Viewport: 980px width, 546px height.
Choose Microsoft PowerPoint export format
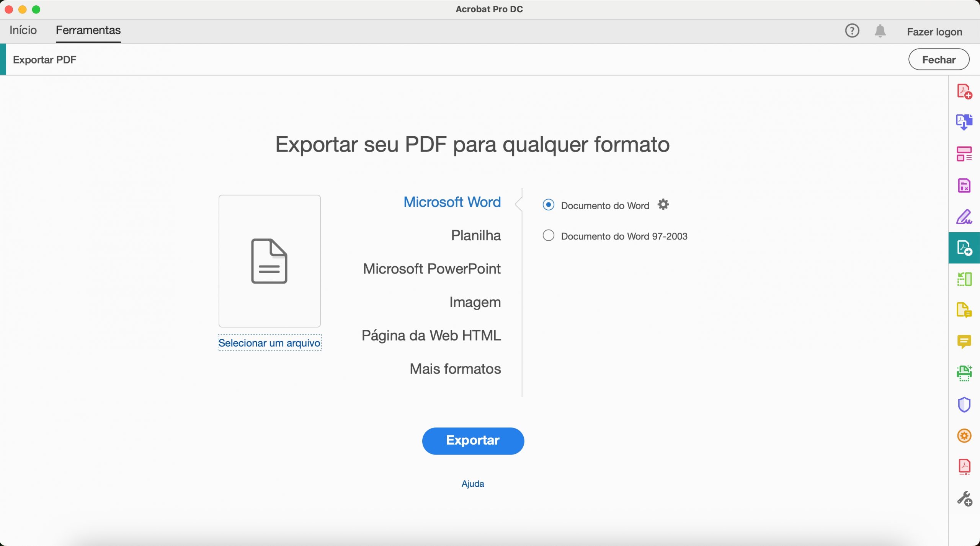pos(432,269)
